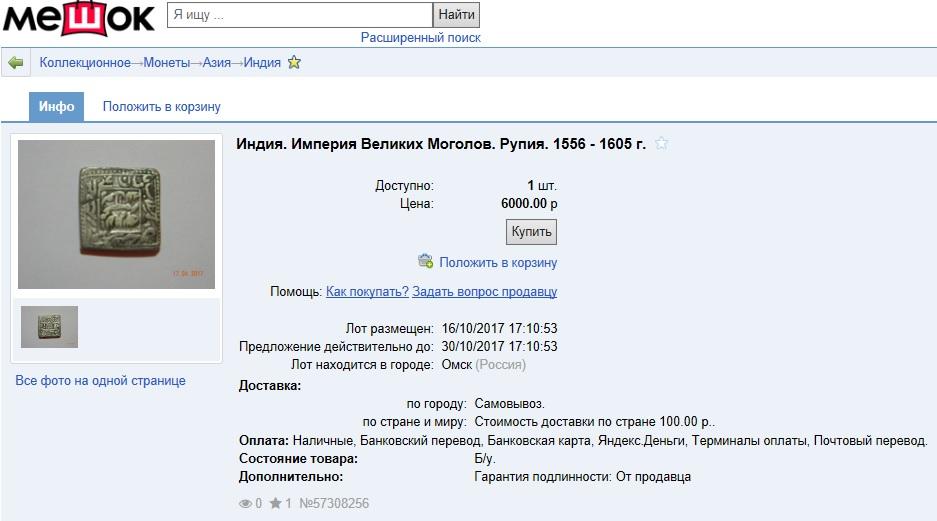Click the Положить в корзину link under price
937x521 pixels.
pyautogui.click(x=497, y=263)
